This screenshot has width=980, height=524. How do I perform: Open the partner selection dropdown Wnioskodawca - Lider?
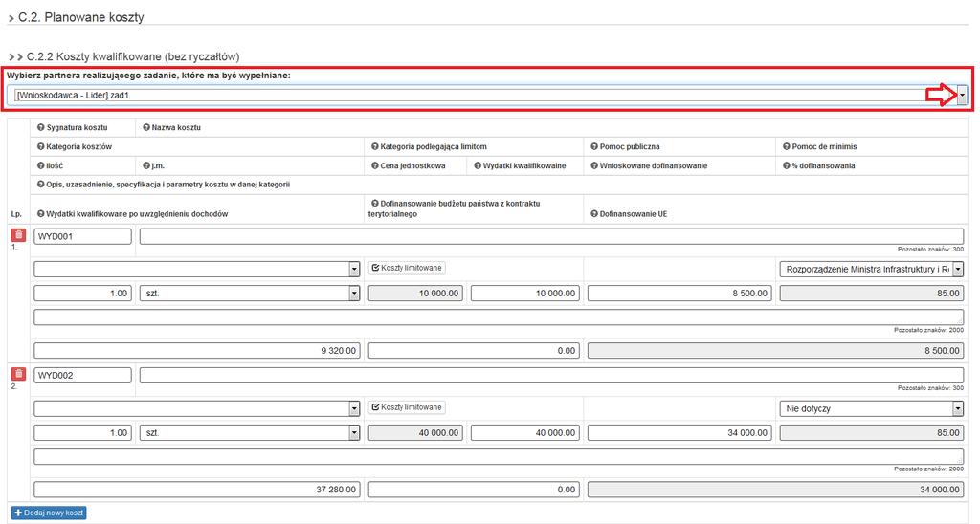pos(962,96)
